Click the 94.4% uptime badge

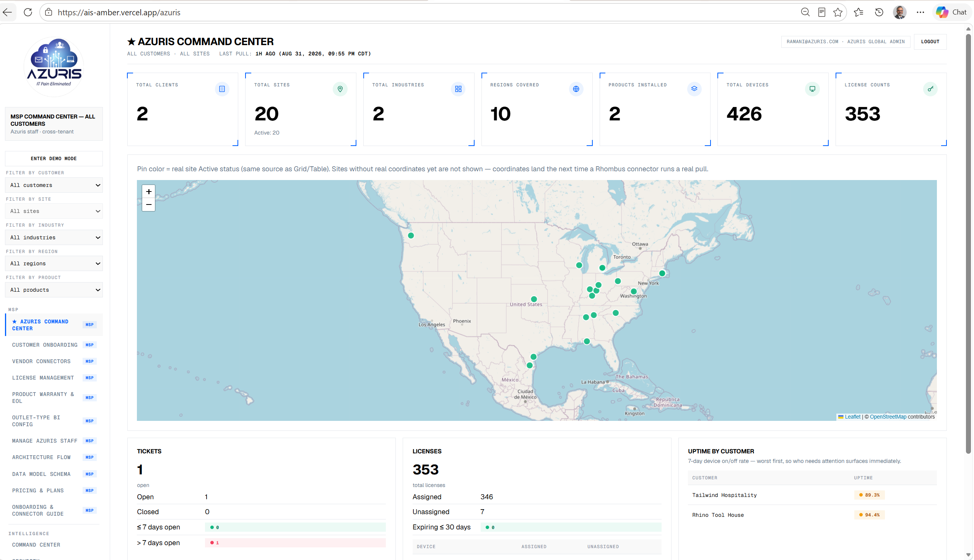tap(869, 515)
